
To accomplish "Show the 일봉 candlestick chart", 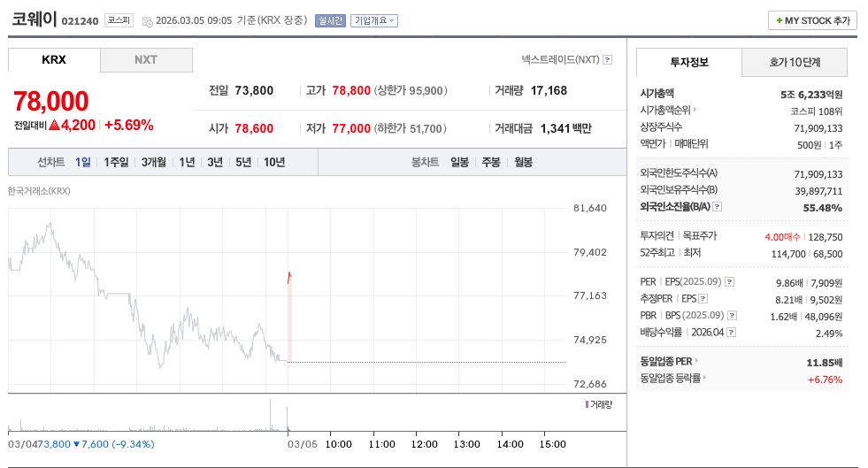I will [459, 162].
